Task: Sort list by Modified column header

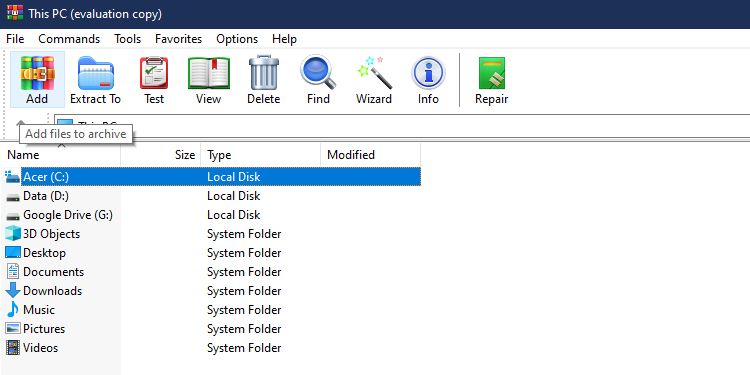Action: pos(371,155)
